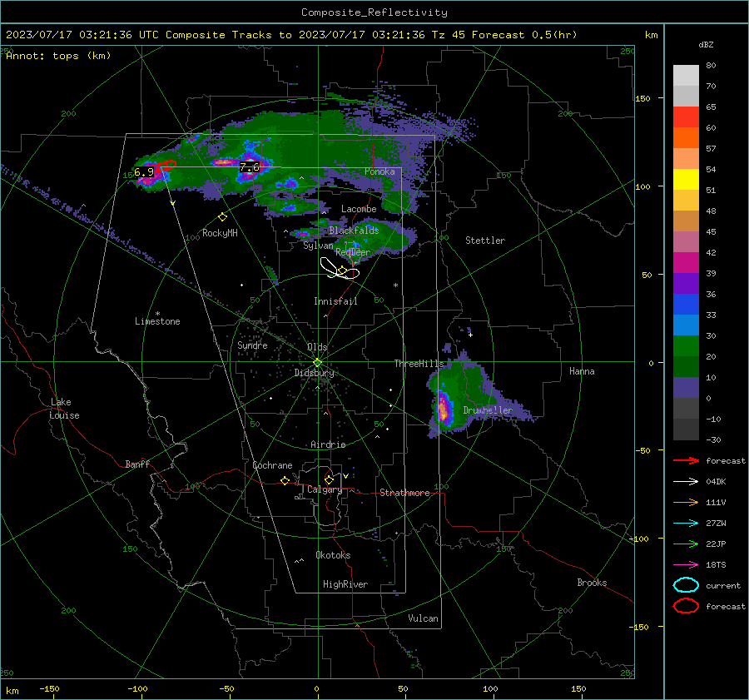Click the -150 tick label on bottom axis

point(49,689)
